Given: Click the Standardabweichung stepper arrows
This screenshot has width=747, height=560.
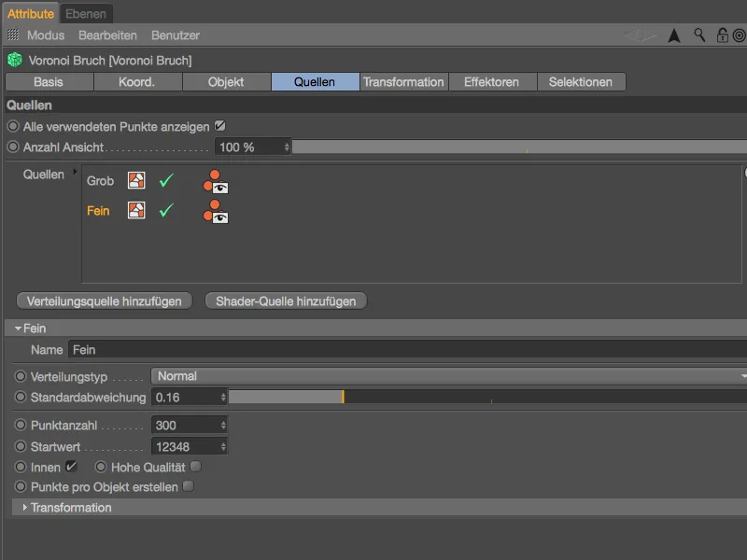Looking at the screenshot, I should [x=223, y=398].
